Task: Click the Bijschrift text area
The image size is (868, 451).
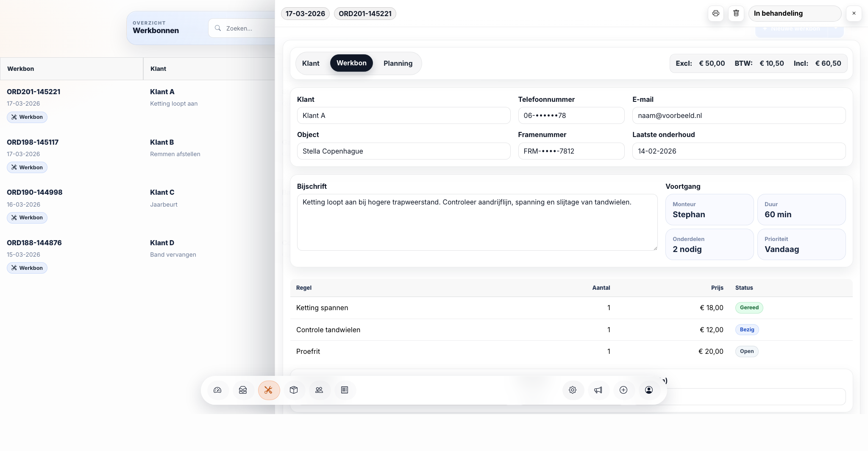Action: coord(477,222)
